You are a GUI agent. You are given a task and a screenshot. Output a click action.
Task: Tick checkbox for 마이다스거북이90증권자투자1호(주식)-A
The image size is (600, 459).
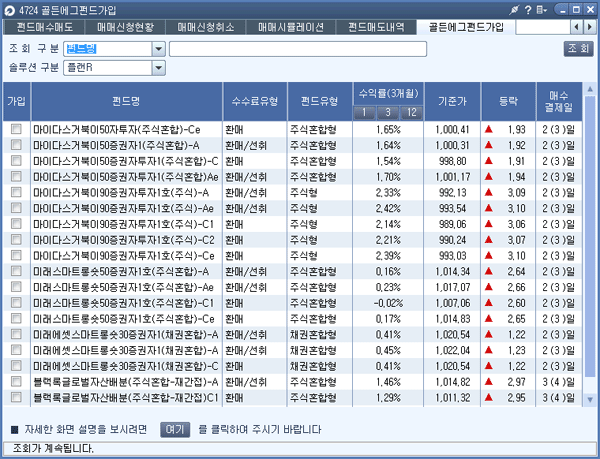point(16,192)
